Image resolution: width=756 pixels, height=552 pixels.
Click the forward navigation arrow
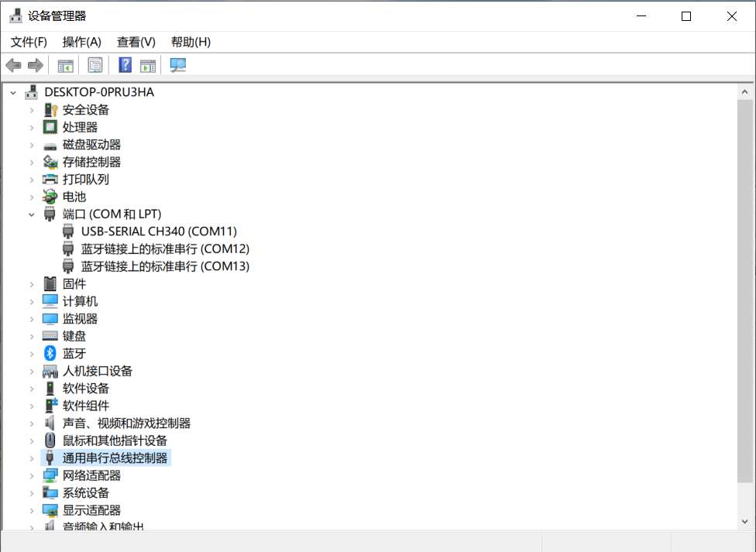pos(36,65)
